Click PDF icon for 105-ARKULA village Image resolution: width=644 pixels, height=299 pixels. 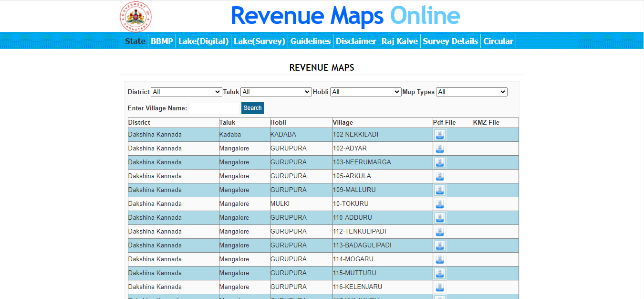[440, 176]
